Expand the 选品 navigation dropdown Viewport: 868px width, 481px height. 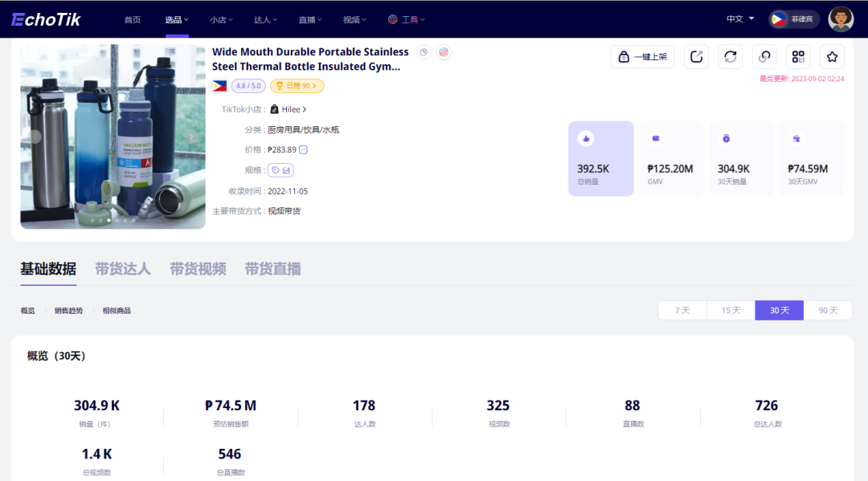(x=177, y=19)
